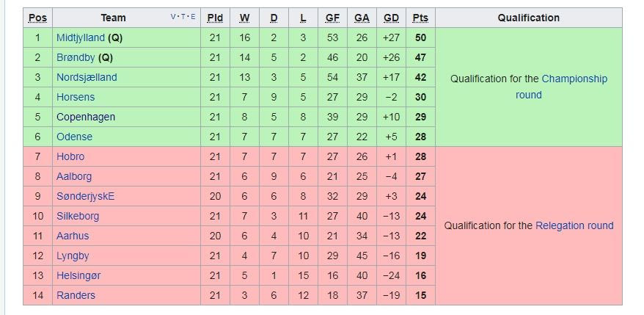This screenshot has height=315, width=644.
Task: Select the Helsingør team link
Action: click(78, 275)
